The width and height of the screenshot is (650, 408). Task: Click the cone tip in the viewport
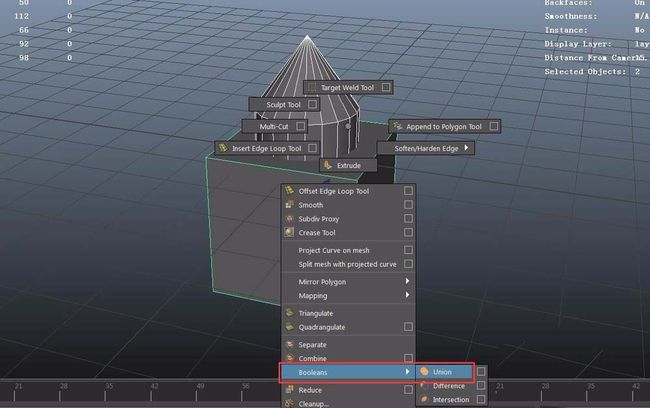tap(307, 36)
